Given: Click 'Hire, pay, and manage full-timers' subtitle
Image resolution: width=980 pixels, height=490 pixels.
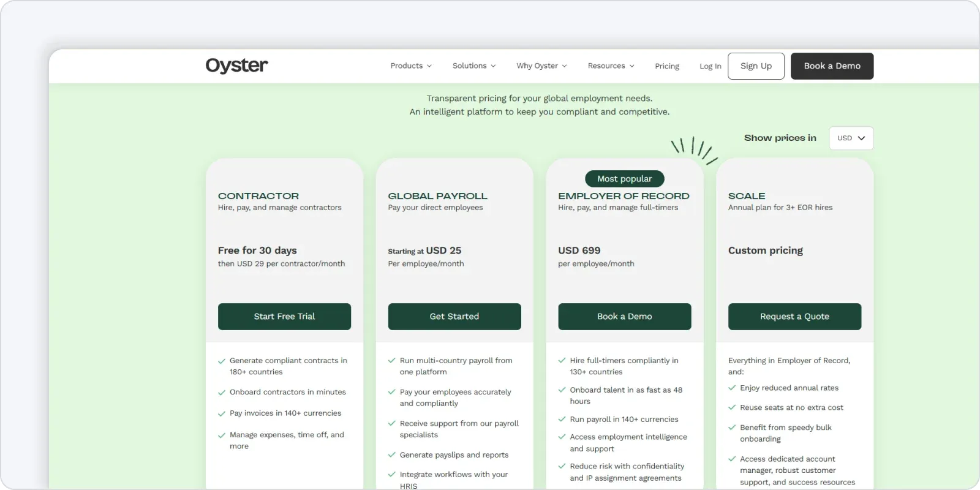Looking at the screenshot, I should (x=618, y=208).
